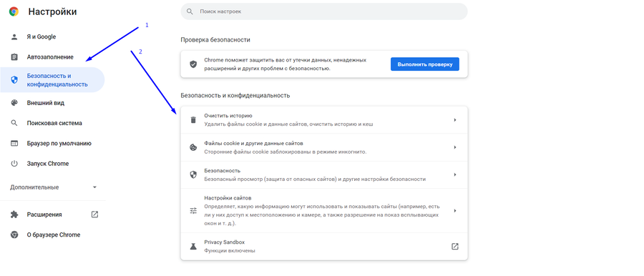Viewport: 644px width, 276px height.
Task: Click the cookie icon in Файлы cookie row
Action: click(193, 147)
